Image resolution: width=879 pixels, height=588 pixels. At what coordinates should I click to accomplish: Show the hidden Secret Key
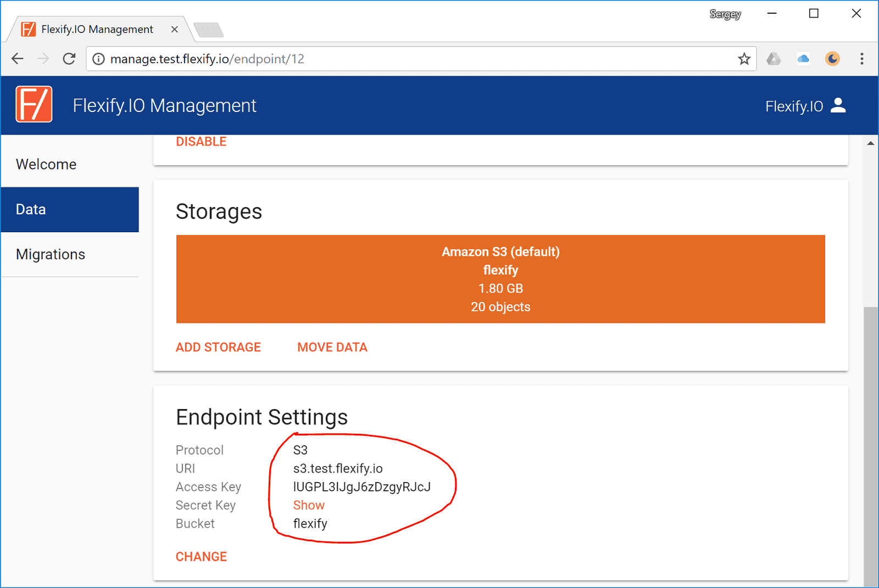click(309, 505)
